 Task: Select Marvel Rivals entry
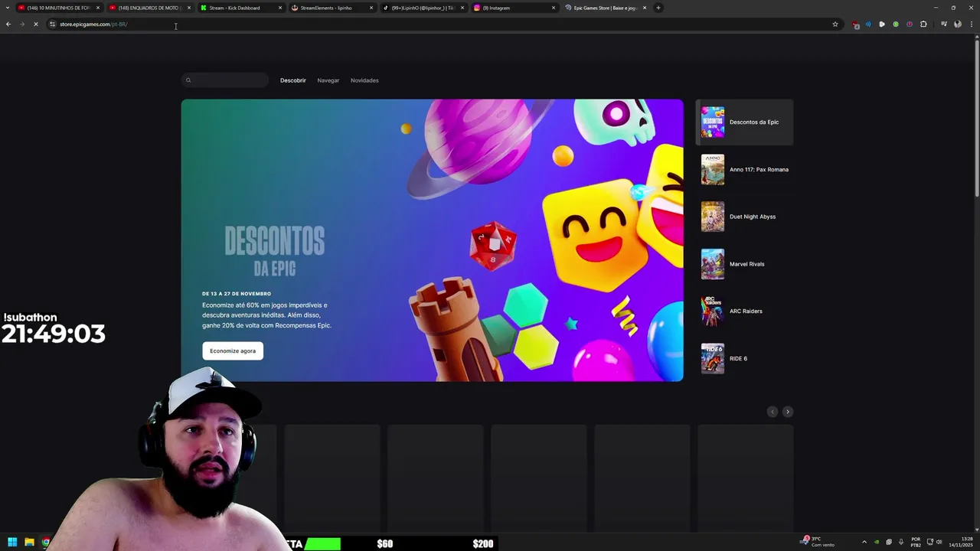coord(744,264)
